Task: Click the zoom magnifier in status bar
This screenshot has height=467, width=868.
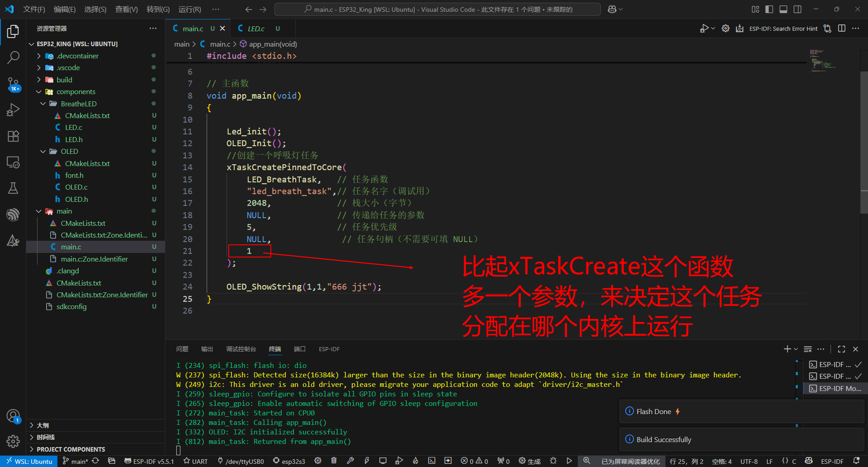Action: 586,461
